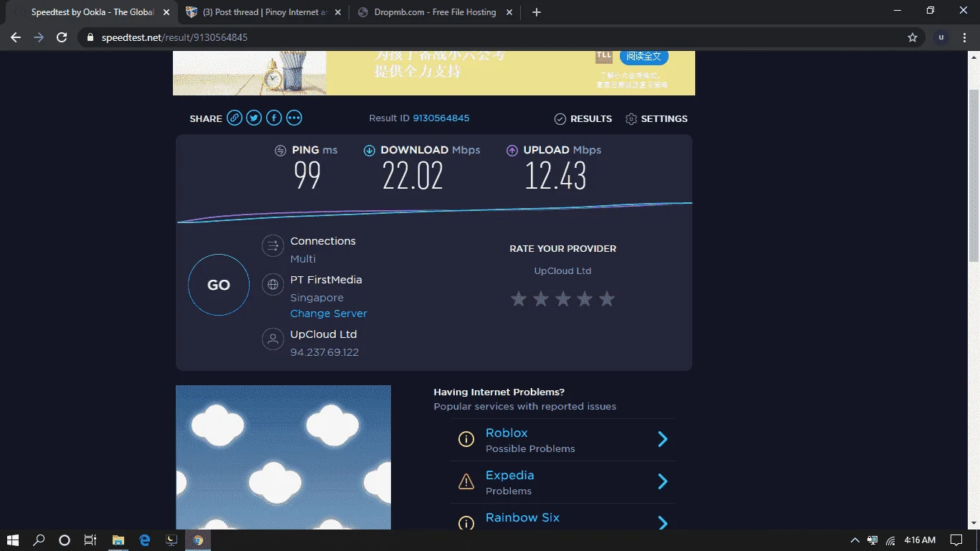The height and width of the screenshot is (551, 980).
Task: Share result on Facebook icon
Action: point(274,118)
